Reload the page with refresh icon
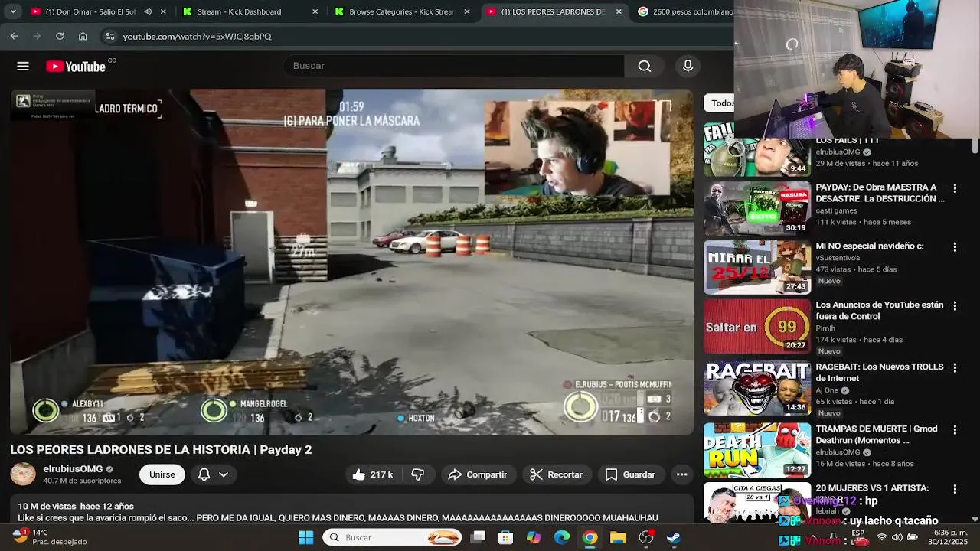Image resolution: width=980 pixels, height=551 pixels. point(60,36)
